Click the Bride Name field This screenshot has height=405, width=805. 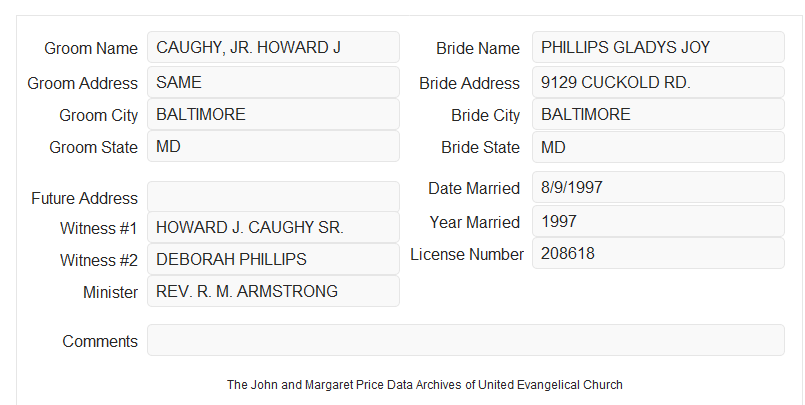point(658,47)
